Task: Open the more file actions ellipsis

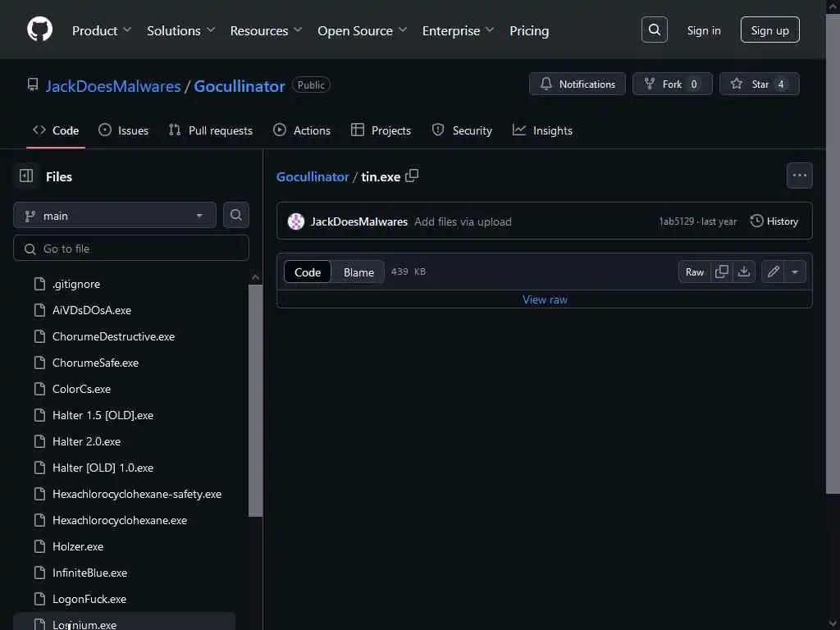Action: [799, 176]
